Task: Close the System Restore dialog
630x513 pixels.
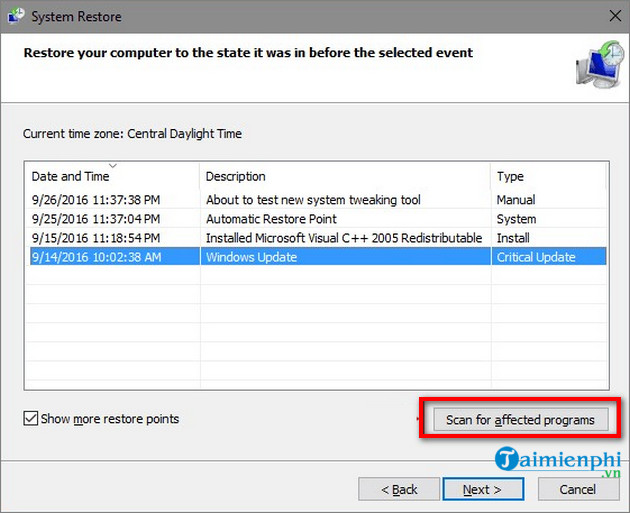Action: click(615, 16)
